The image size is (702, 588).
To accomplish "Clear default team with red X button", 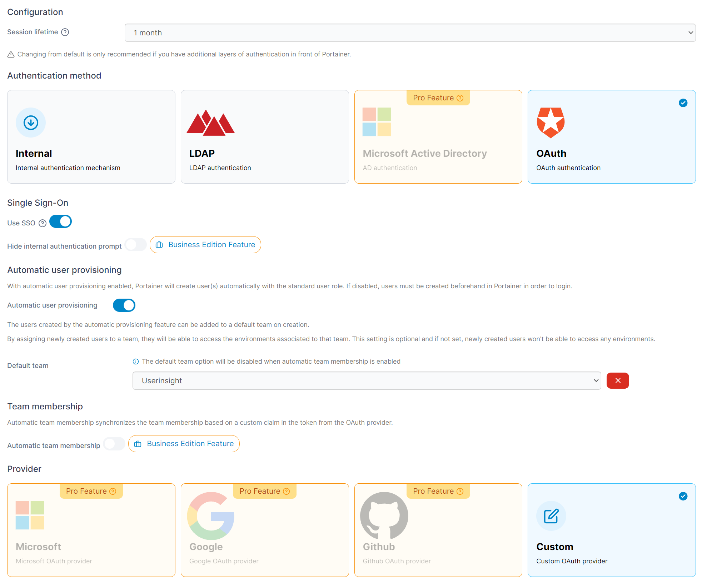I will pyautogui.click(x=617, y=381).
